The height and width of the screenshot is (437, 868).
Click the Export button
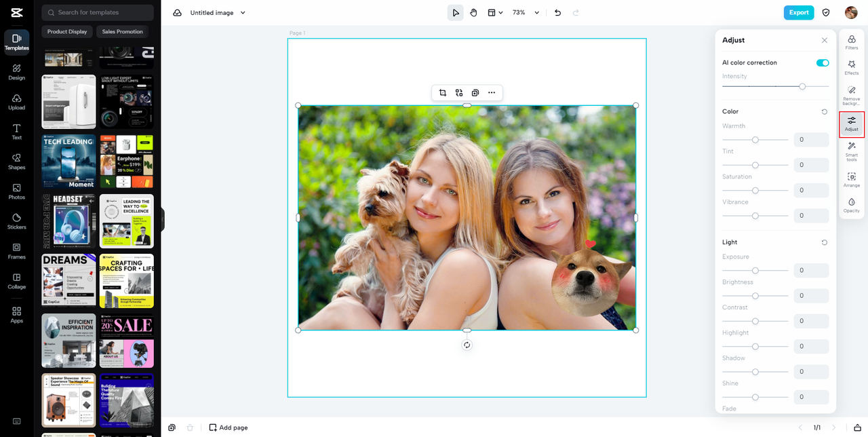pyautogui.click(x=799, y=12)
